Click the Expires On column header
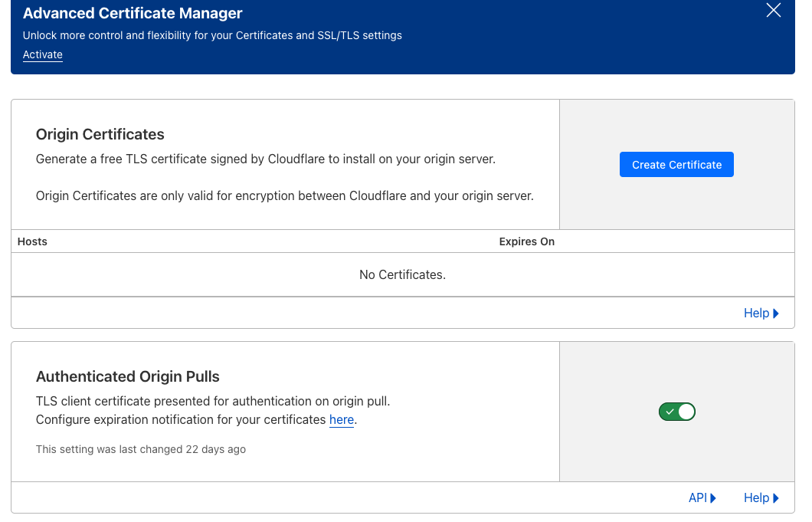812x522 pixels. [526, 241]
